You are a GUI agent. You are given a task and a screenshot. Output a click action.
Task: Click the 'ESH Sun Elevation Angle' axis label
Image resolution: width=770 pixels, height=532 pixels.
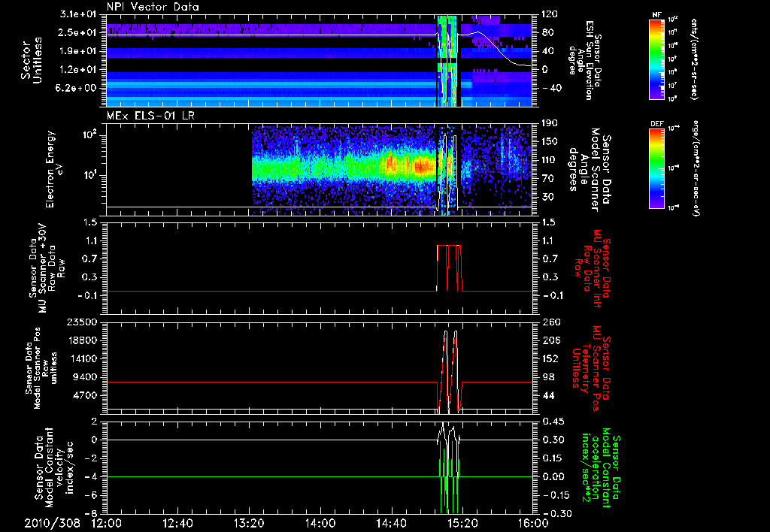click(x=585, y=60)
